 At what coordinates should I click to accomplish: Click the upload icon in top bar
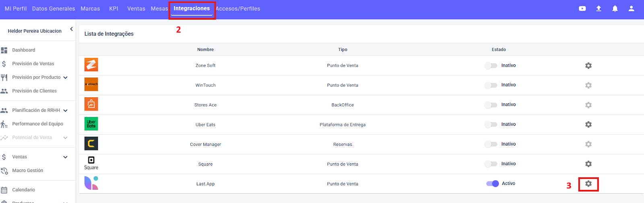click(599, 8)
